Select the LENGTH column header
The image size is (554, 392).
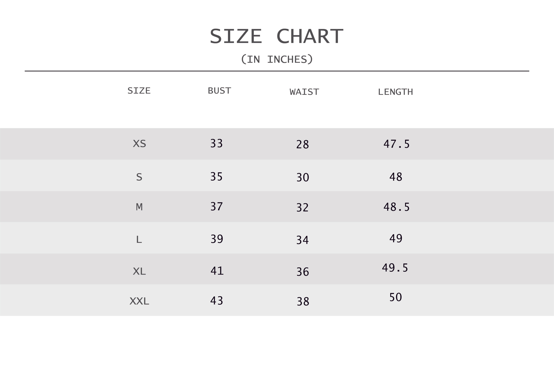pos(395,92)
